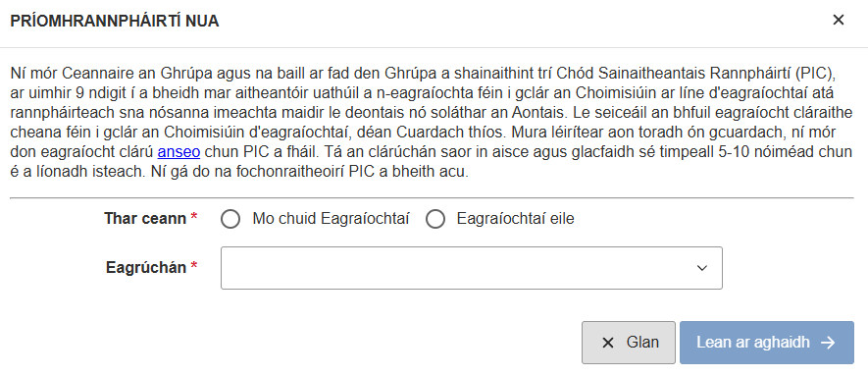Close the Príomhrannpháirtí Nua dialog
Image resolution: width=868 pixels, height=376 pixels.
click(839, 21)
